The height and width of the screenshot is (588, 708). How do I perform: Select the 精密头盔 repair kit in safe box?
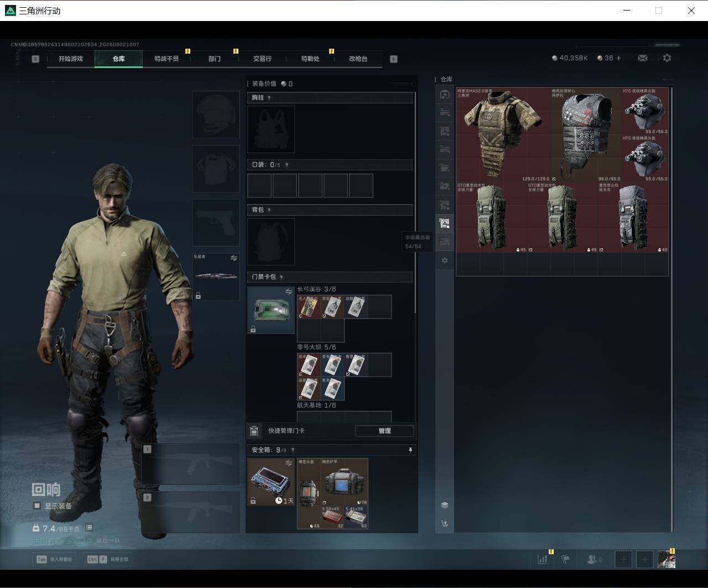coord(309,493)
